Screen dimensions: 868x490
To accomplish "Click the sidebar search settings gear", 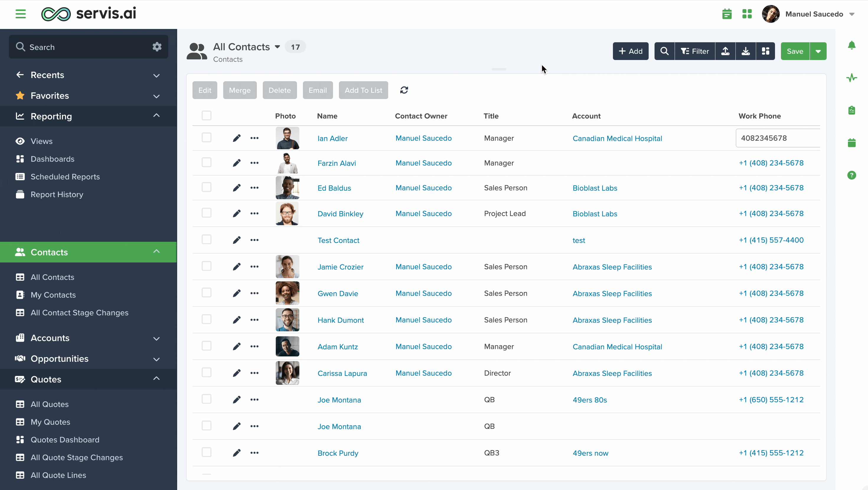I will [157, 46].
